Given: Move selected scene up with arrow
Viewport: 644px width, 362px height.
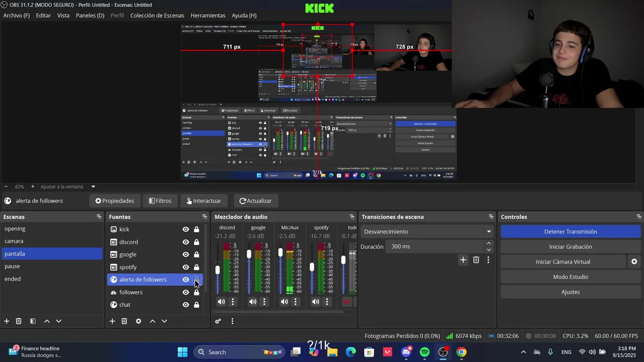Looking at the screenshot, I should click(x=47, y=321).
